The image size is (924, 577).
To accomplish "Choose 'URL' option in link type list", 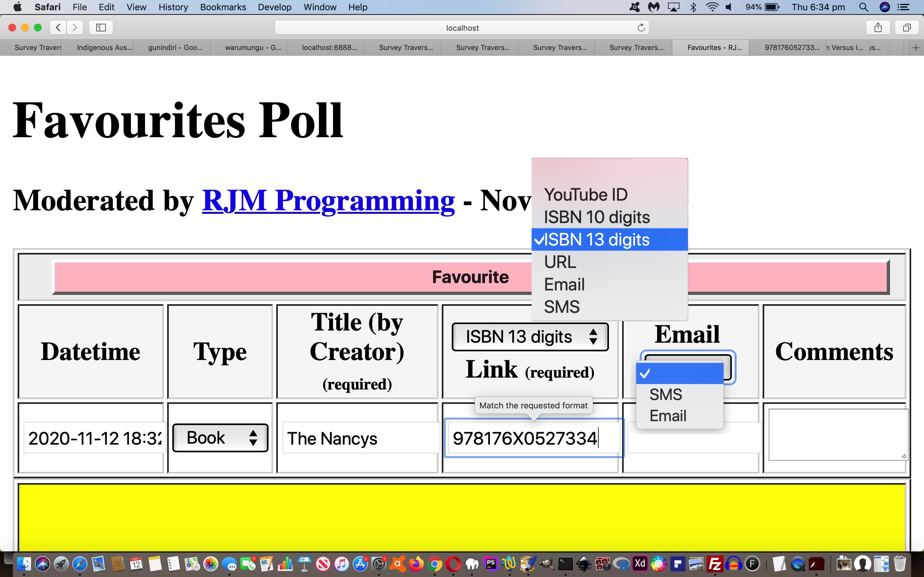I will click(x=560, y=262).
